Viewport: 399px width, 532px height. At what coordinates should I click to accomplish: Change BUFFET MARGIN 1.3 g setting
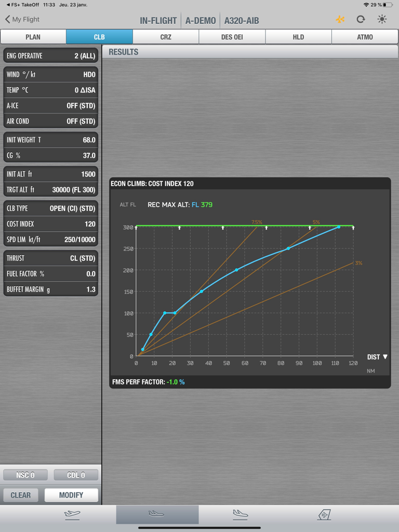51,289
